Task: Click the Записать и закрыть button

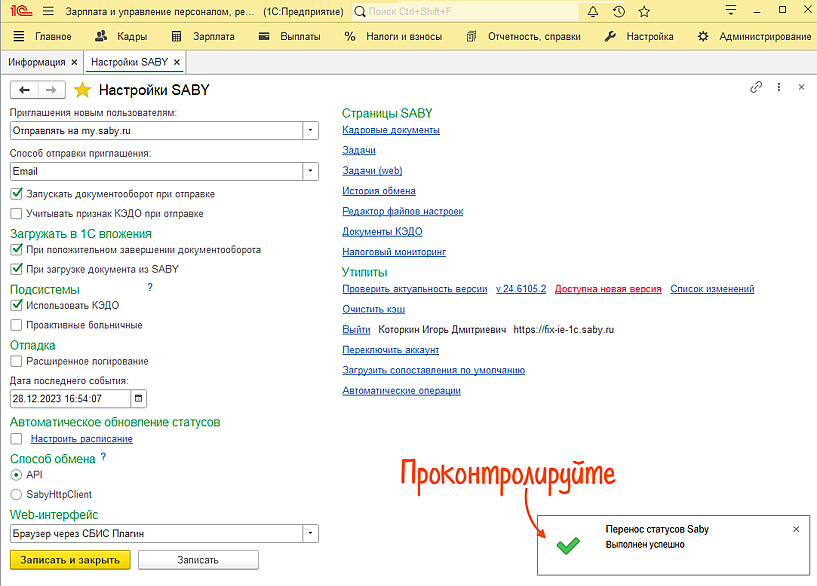Action: pyautogui.click(x=70, y=560)
